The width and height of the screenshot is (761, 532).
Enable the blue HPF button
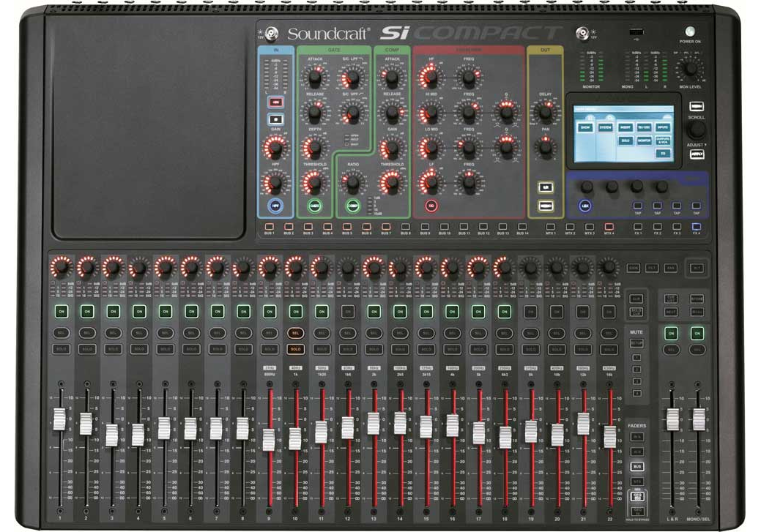[x=275, y=206]
